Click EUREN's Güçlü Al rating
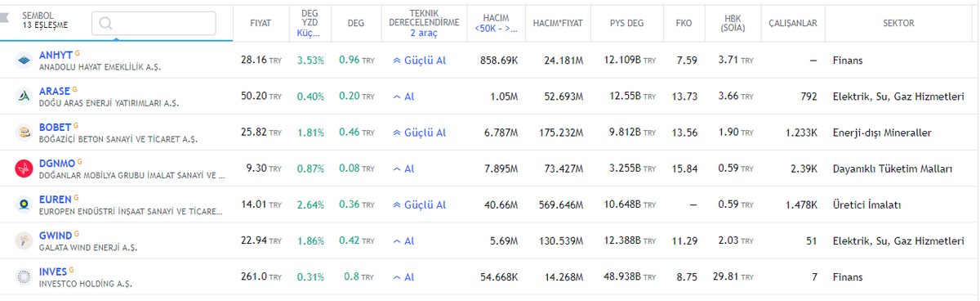 tap(419, 204)
